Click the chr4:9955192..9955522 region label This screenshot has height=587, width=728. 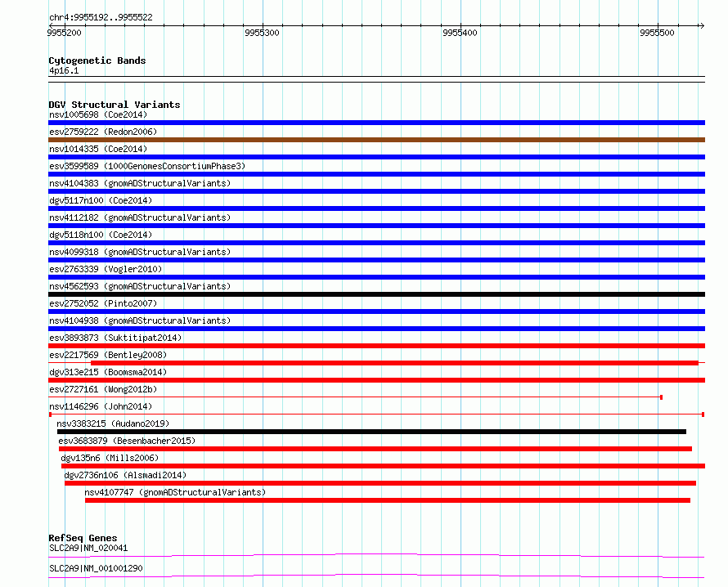101,17
